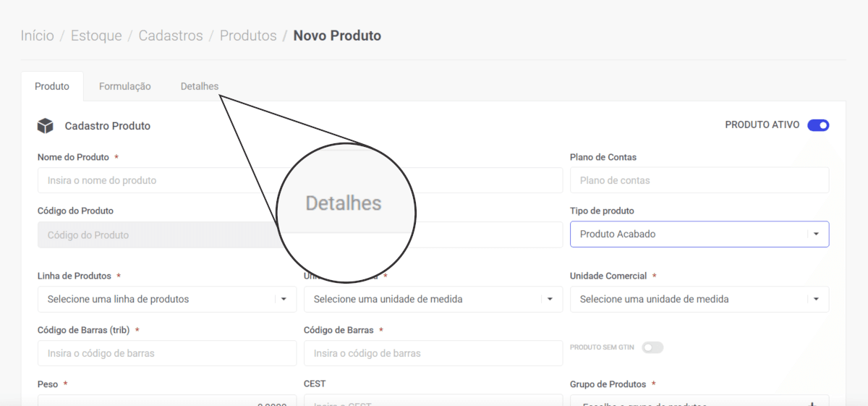Click the Grupo de Produtos label

pos(608,384)
